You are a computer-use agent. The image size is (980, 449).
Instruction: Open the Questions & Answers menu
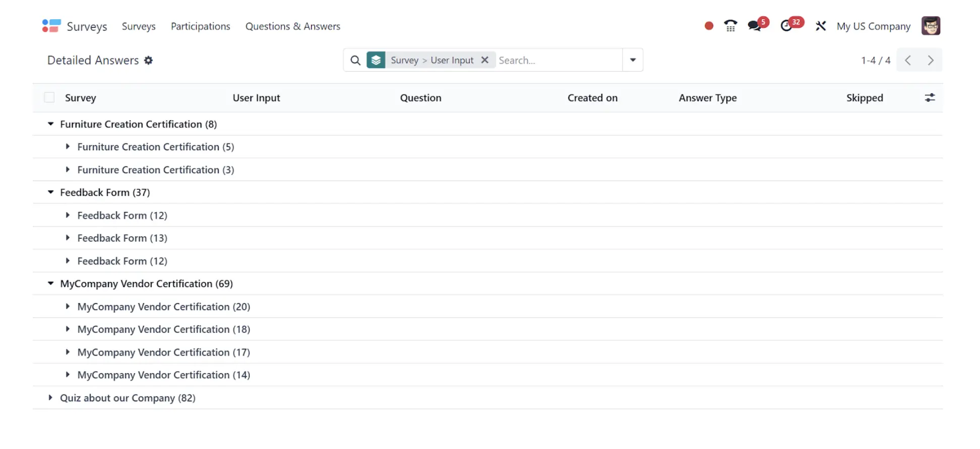pyautogui.click(x=292, y=26)
